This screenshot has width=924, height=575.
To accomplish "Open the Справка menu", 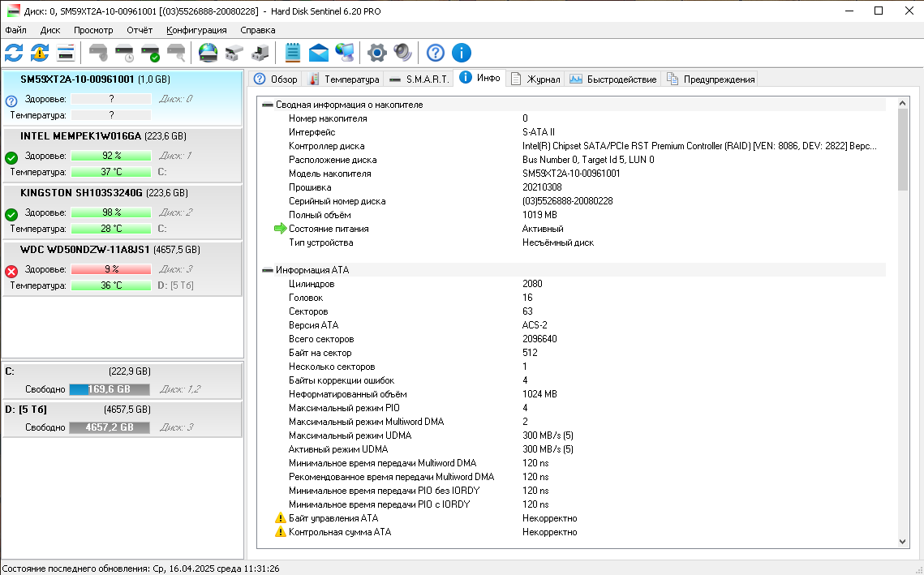I will (257, 30).
